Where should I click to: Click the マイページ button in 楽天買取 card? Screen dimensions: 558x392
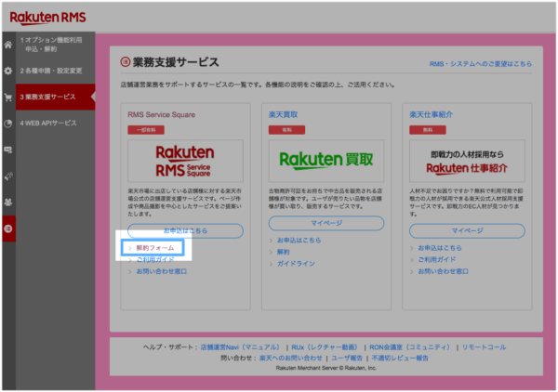tap(326, 223)
